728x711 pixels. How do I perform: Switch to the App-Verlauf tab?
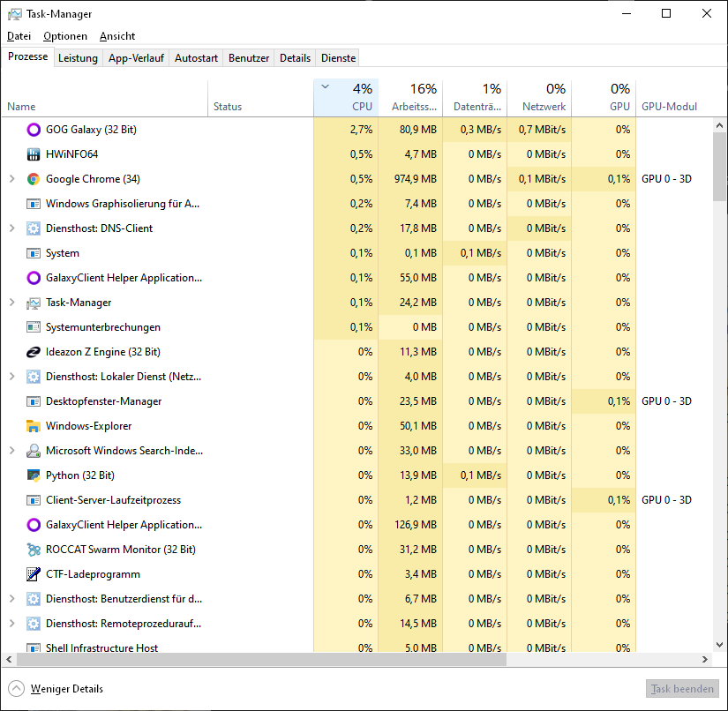pos(136,58)
